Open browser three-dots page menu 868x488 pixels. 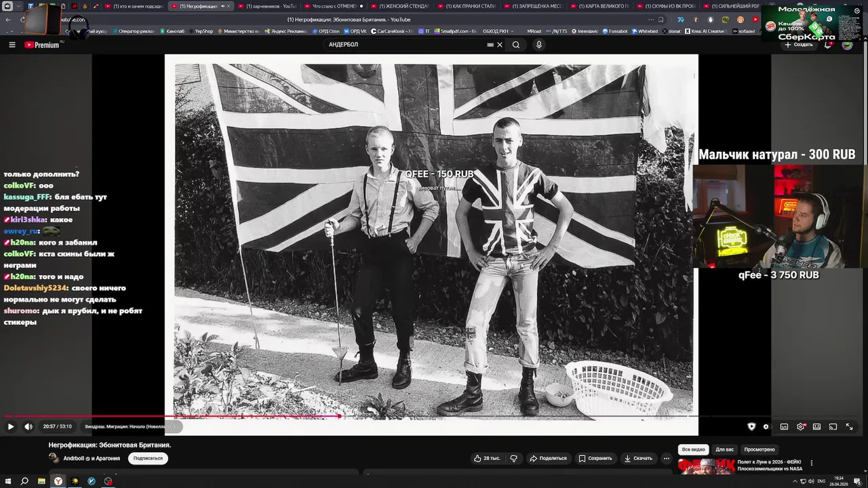651,20
